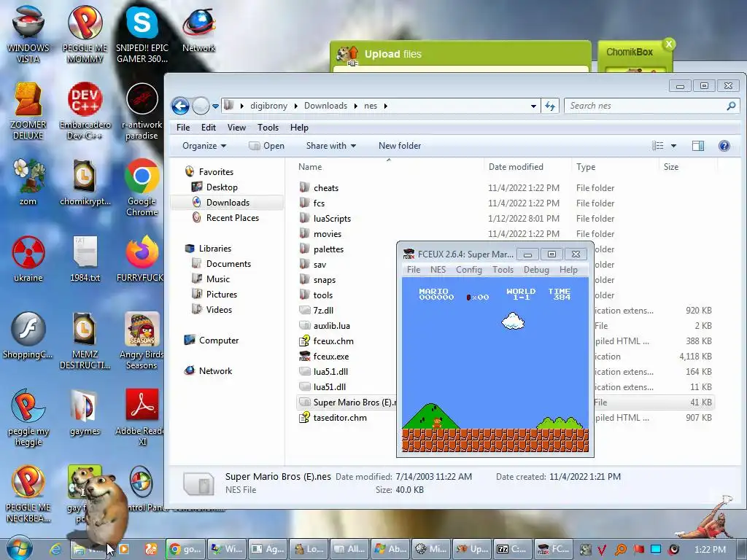Screen dimensions: 747x560
Task: Open the Explorer View menu
Action: point(236,128)
